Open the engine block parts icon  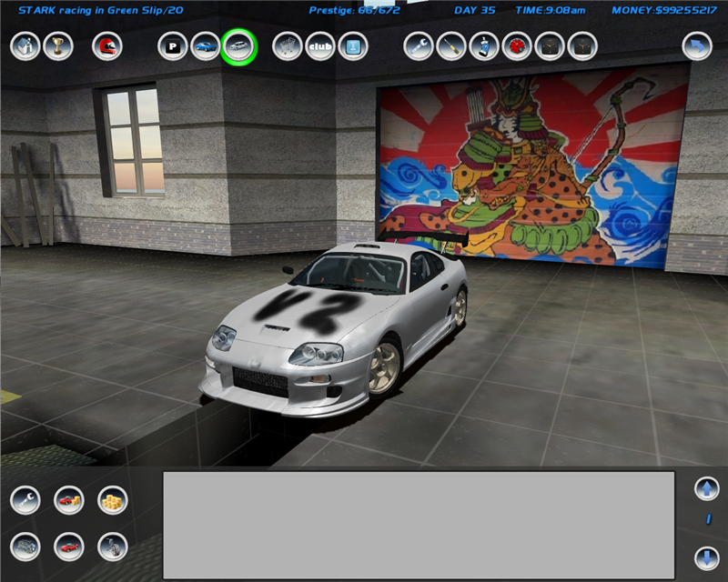[25, 547]
